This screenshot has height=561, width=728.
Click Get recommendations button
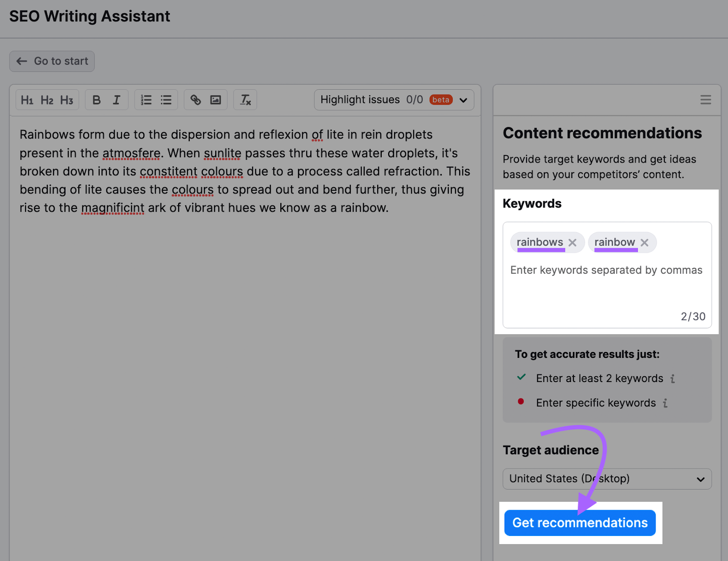[580, 523]
